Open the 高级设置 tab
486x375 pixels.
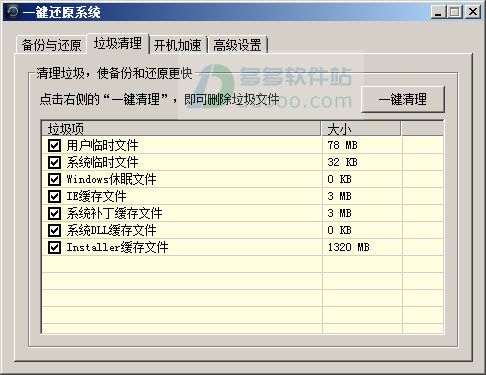point(237,45)
